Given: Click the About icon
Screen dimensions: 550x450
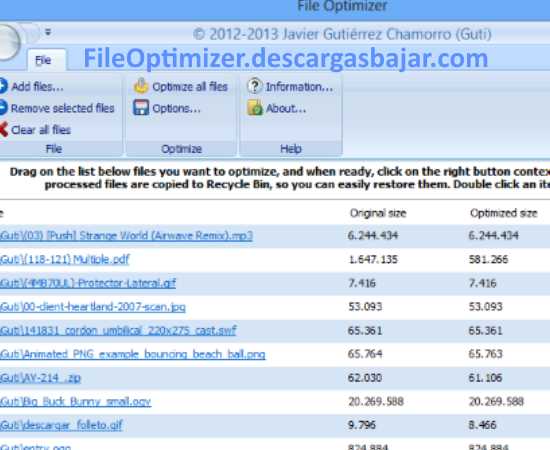Looking at the screenshot, I should point(255,108).
